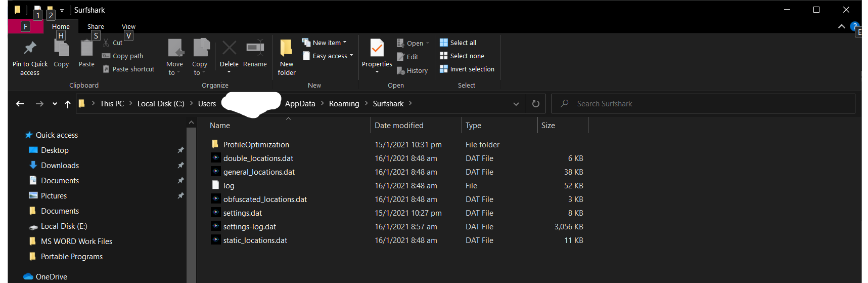Viewport: 868px width, 283px height.
Task: Collapse the ribbon with the chevron
Action: tap(841, 26)
